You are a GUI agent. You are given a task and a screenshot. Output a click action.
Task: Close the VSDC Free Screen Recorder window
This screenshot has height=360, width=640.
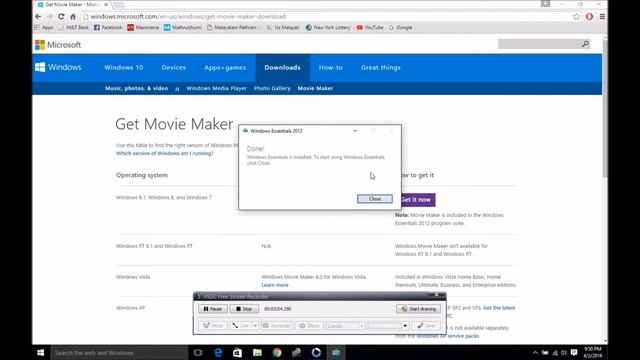click(436, 295)
